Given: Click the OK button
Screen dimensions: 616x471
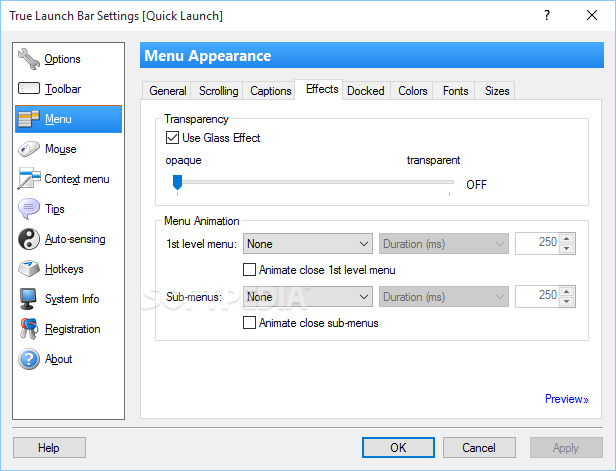Looking at the screenshot, I should (398, 447).
